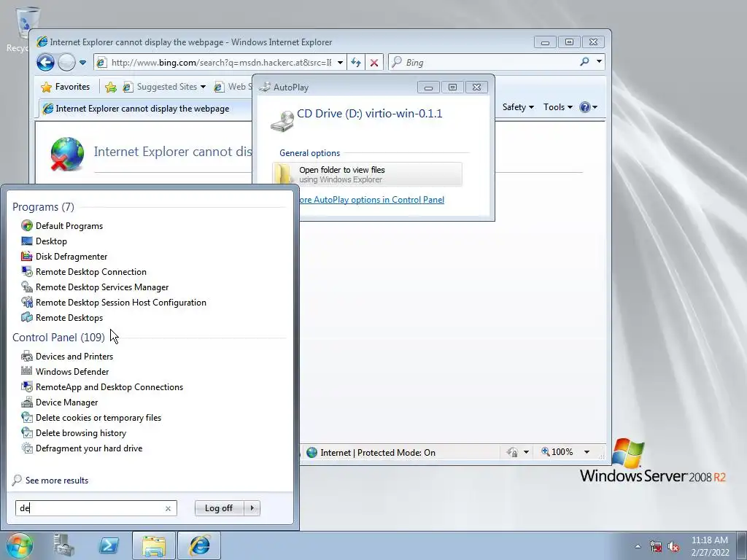Open the Safety menu
The image size is (747, 560).
click(518, 107)
